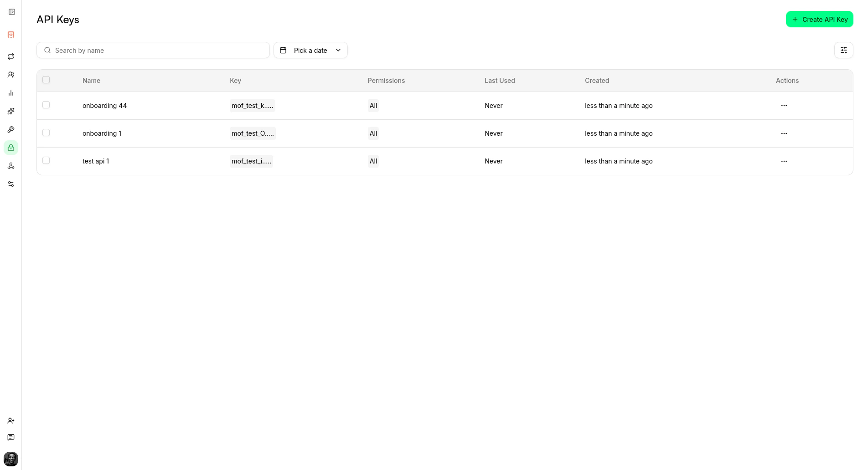The height and width of the screenshot is (470, 868).
Task: Open the feedback chat icon
Action: tap(11, 437)
